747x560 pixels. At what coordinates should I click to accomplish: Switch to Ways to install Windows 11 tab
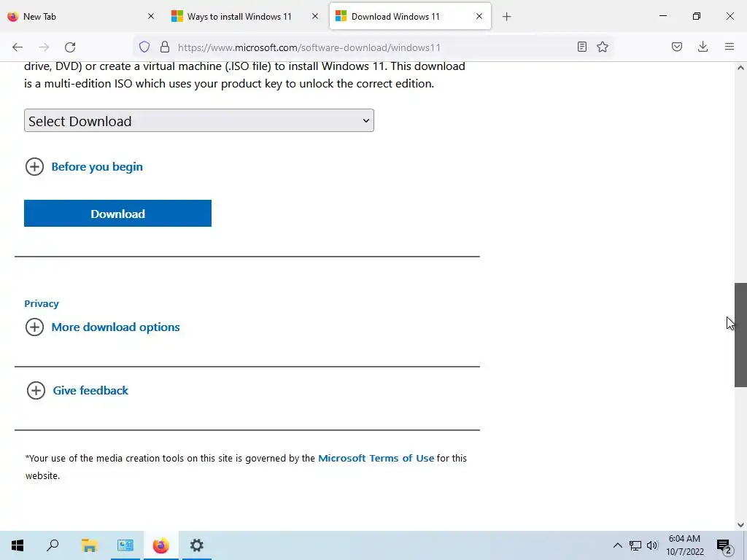tap(245, 16)
